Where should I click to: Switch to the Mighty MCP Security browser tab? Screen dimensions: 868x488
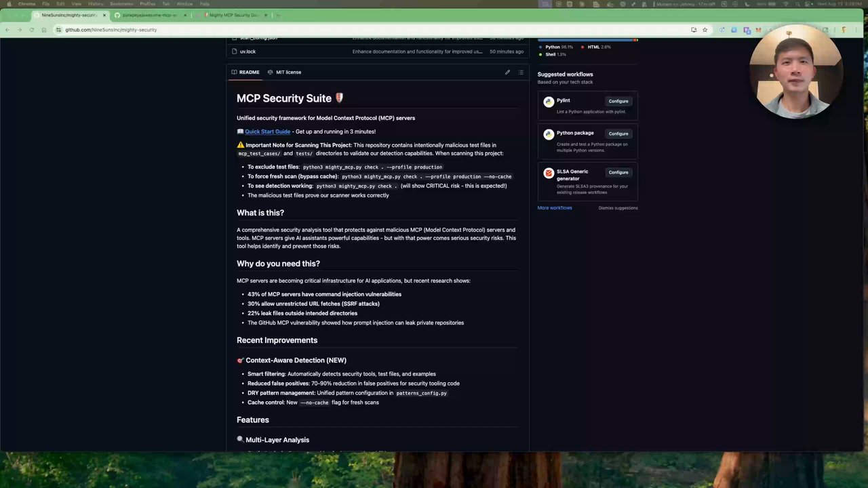click(233, 15)
